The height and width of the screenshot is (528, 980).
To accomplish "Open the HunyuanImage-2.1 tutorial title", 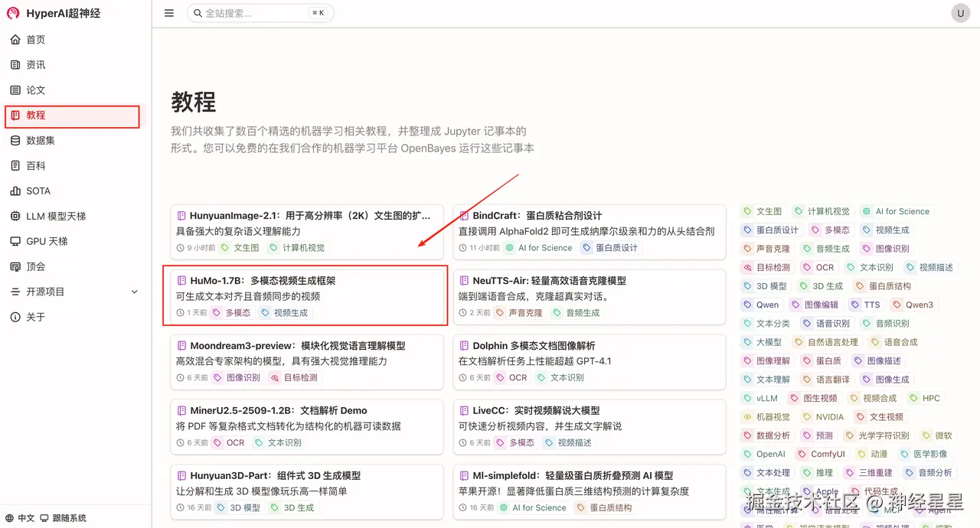I will (x=310, y=216).
